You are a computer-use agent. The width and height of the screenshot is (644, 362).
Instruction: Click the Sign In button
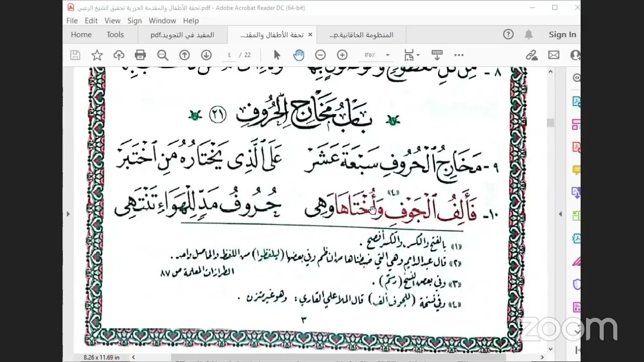click(x=562, y=35)
